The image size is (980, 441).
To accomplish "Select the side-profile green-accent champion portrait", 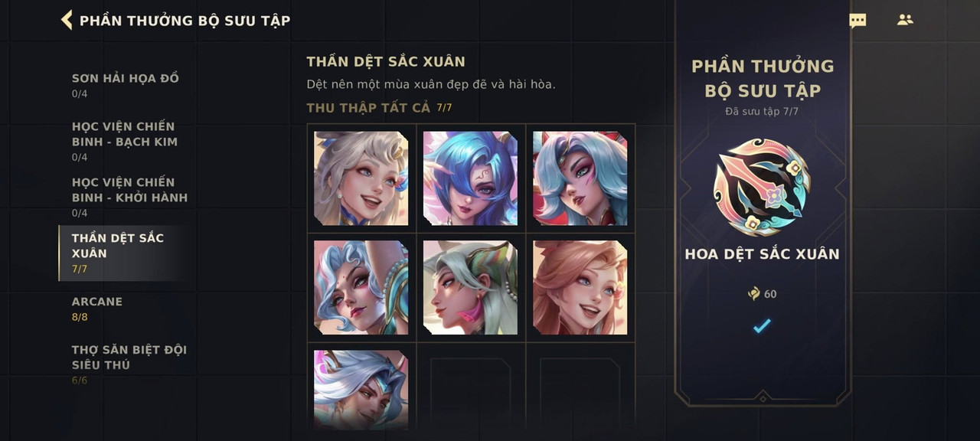I will coord(470,288).
